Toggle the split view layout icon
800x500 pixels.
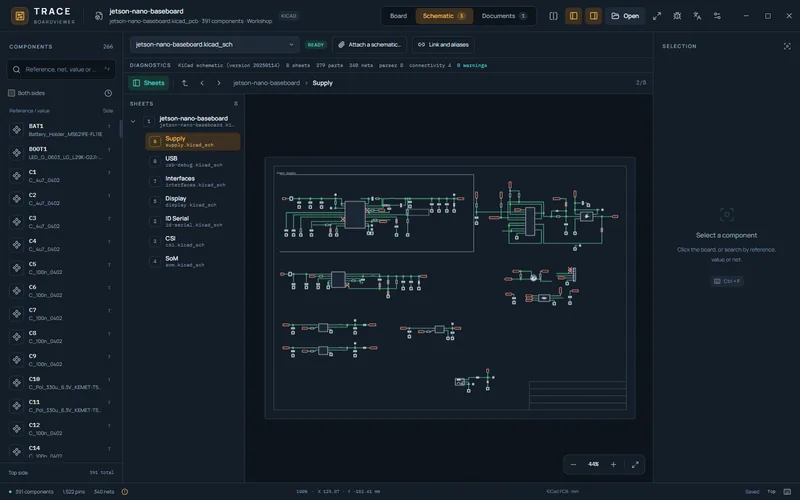coord(553,16)
